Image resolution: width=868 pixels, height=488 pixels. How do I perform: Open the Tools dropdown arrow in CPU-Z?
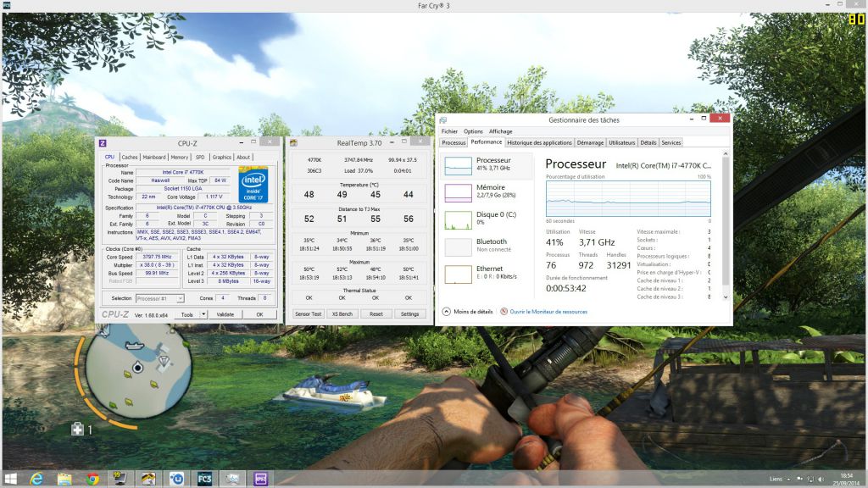tap(203, 314)
